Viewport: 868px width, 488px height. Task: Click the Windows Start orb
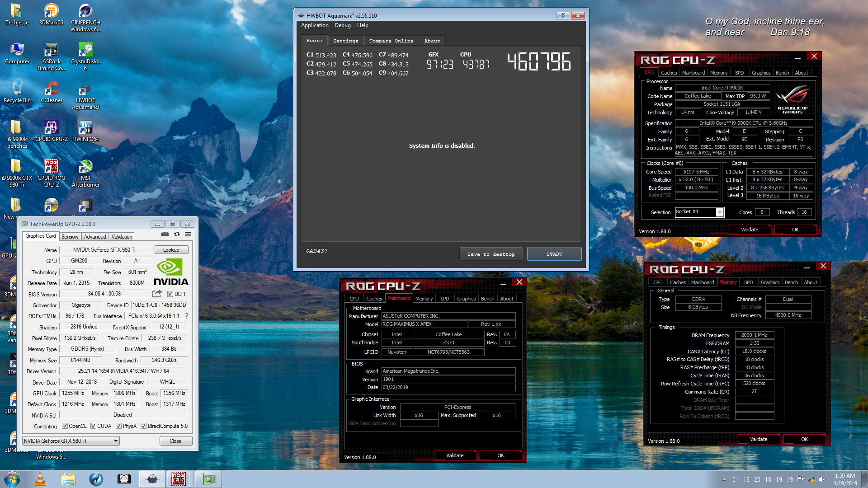tap(12, 479)
